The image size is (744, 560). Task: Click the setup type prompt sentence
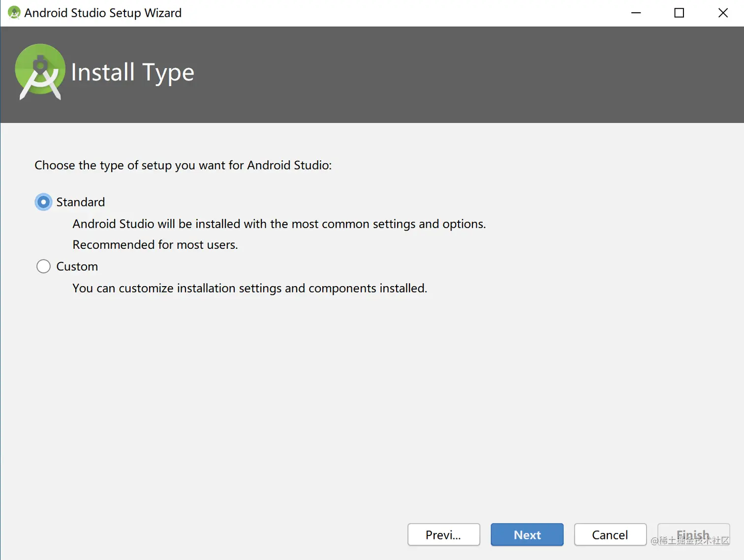click(183, 165)
